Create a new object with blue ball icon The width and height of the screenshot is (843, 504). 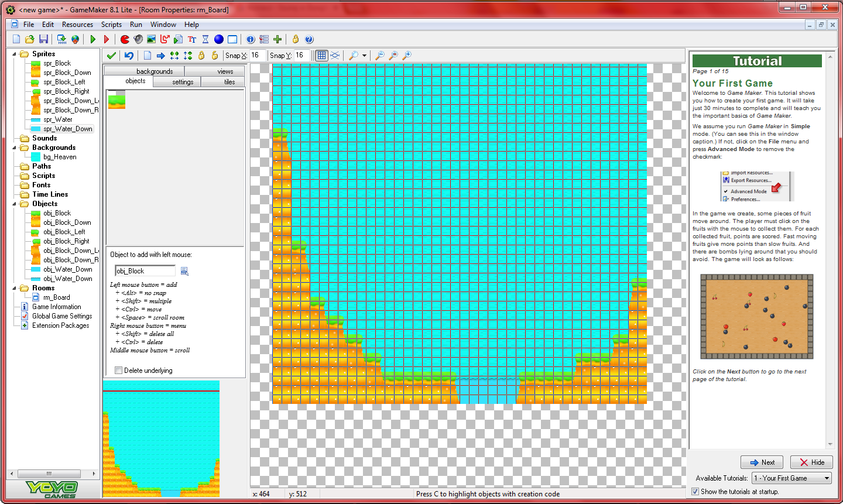coord(219,39)
